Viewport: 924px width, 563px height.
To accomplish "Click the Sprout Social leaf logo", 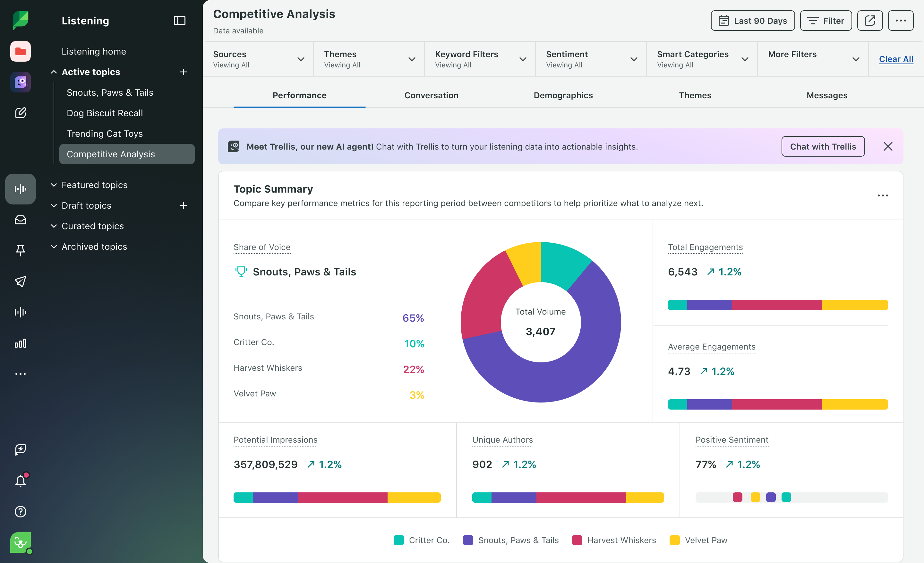I will click(21, 20).
